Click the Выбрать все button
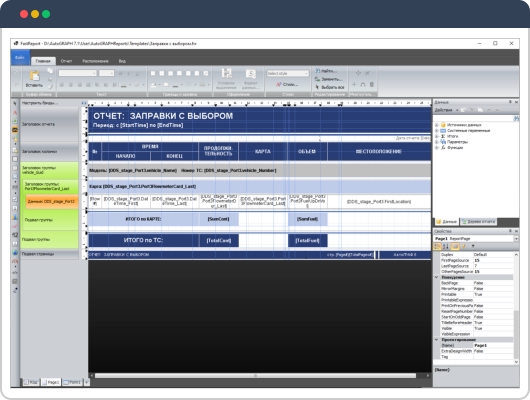The image size is (530, 400). pos(330,87)
